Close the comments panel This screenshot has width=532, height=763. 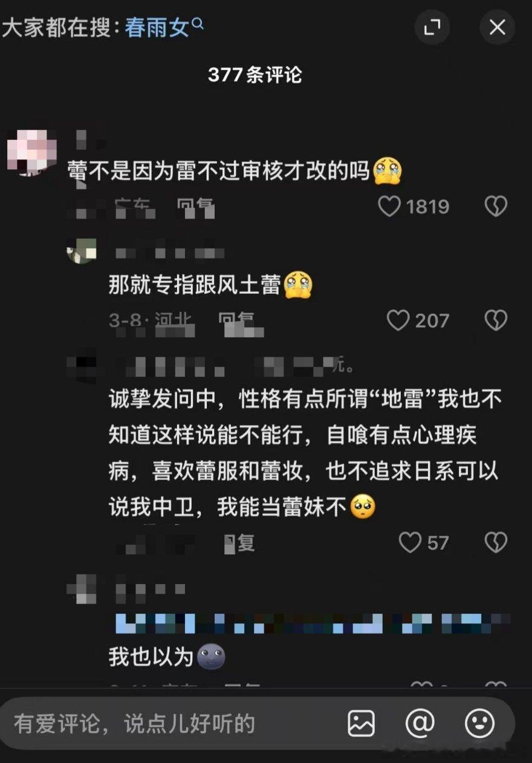[497, 27]
